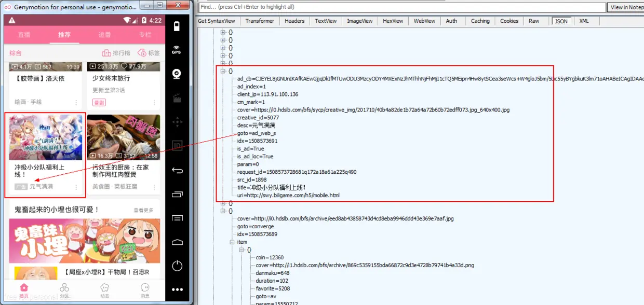The height and width of the screenshot is (305, 644).
Task: Tap the Android home button in sidebar
Action: coord(177,242)
